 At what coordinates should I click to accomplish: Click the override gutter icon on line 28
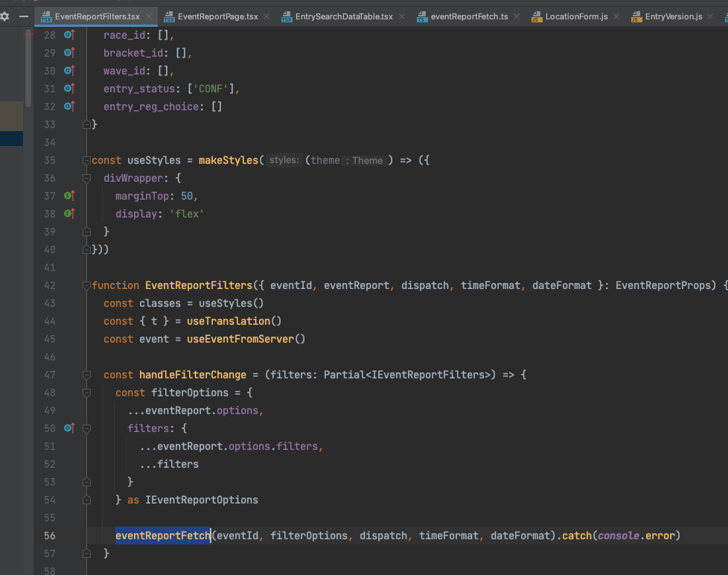(69, 35)
